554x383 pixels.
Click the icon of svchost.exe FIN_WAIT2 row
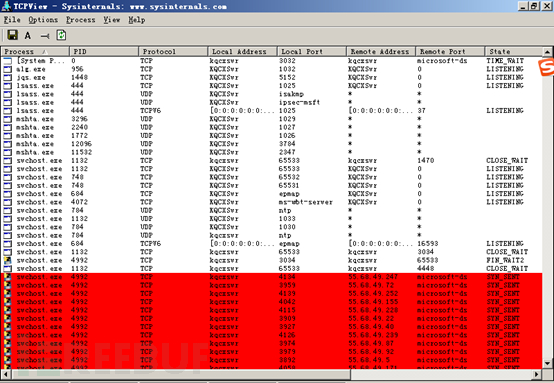(7, 260)
